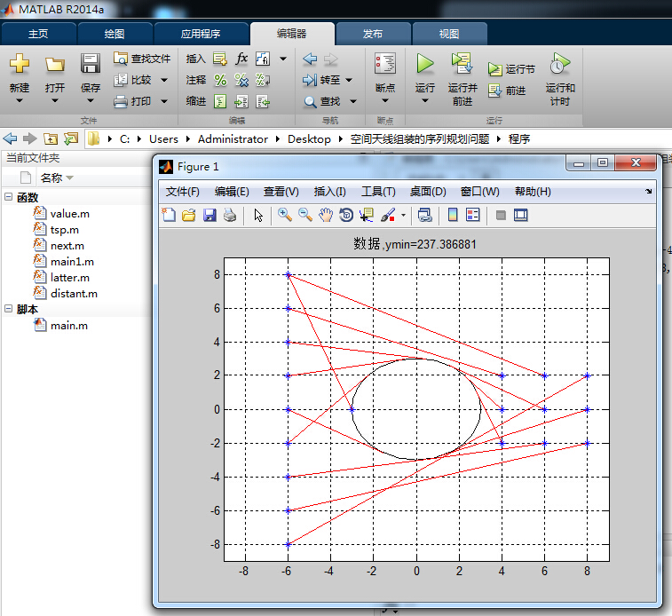The height and width of the screenshot is (616, 672).
Task: Click the Print Figure icon in the figure toolbar
Action: tap(230, 215)
